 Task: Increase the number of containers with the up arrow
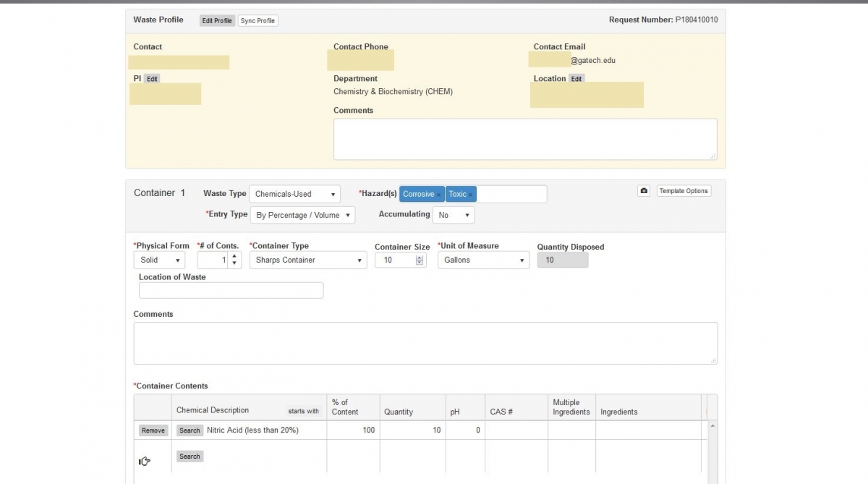(x=234, y=256)
